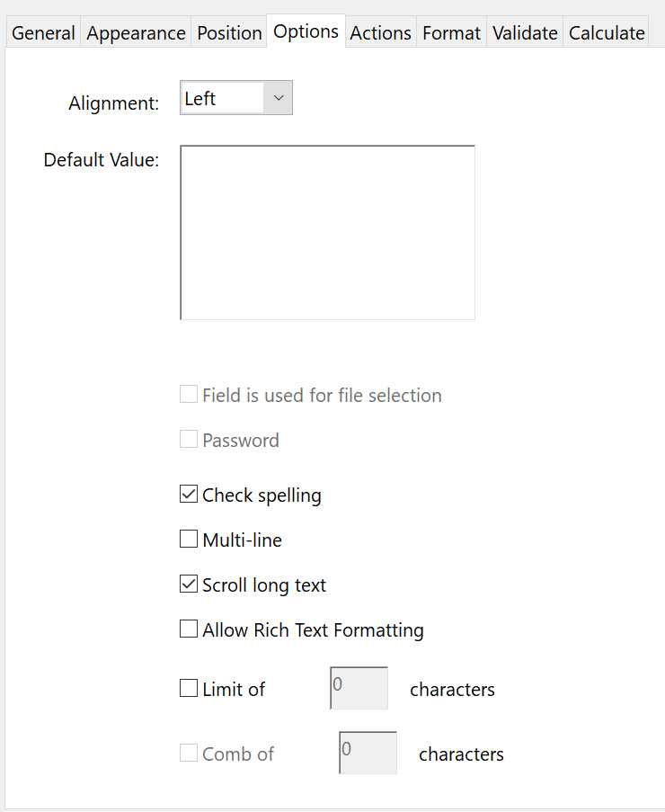Viewport: 665px width, 812px height.
Task: Click the Field is used for file selection checkbox
Action: 189,394
